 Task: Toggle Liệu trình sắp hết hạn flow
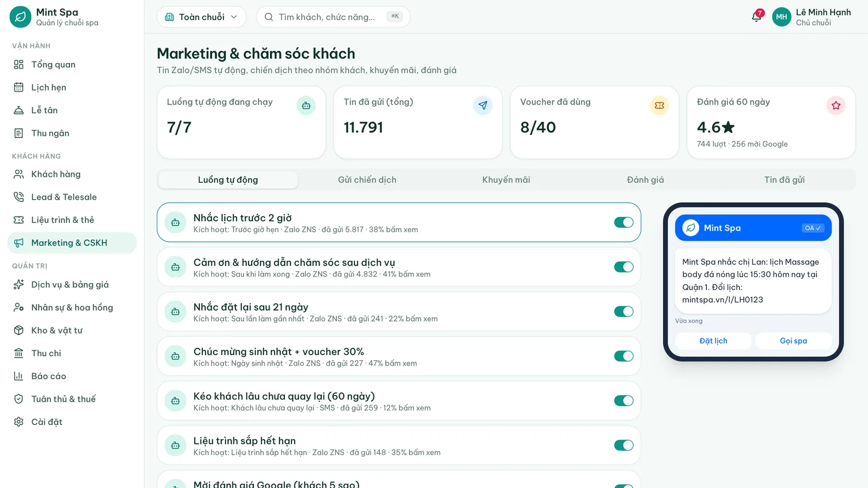(624, 445)
